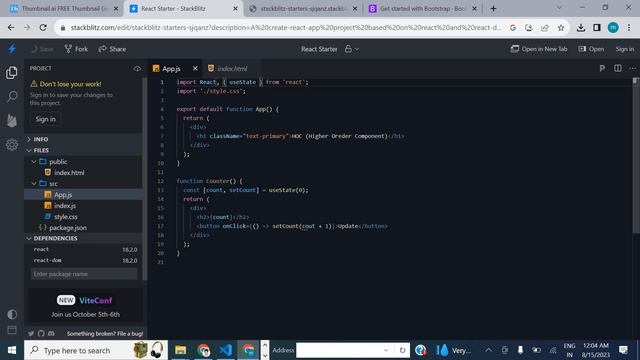Switch to React Starter - StackBlitz browser tab
This screenshot has height=360, width=640.
(184, 9)
